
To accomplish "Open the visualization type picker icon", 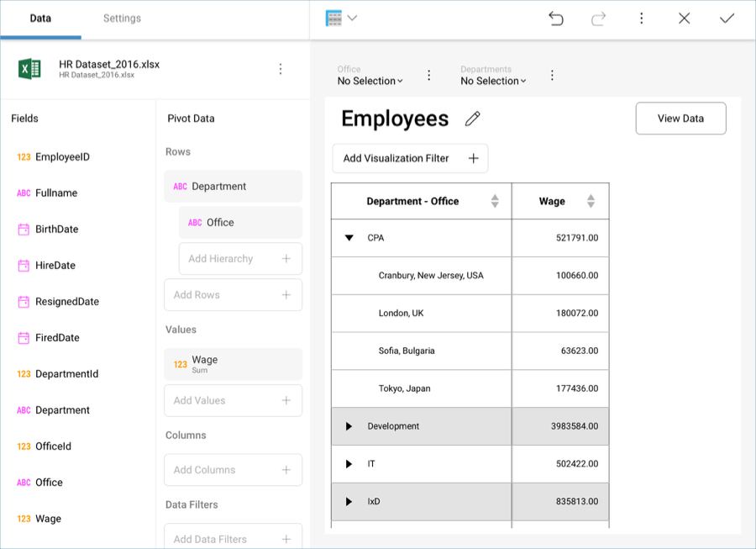I will [x=336, y=17].
